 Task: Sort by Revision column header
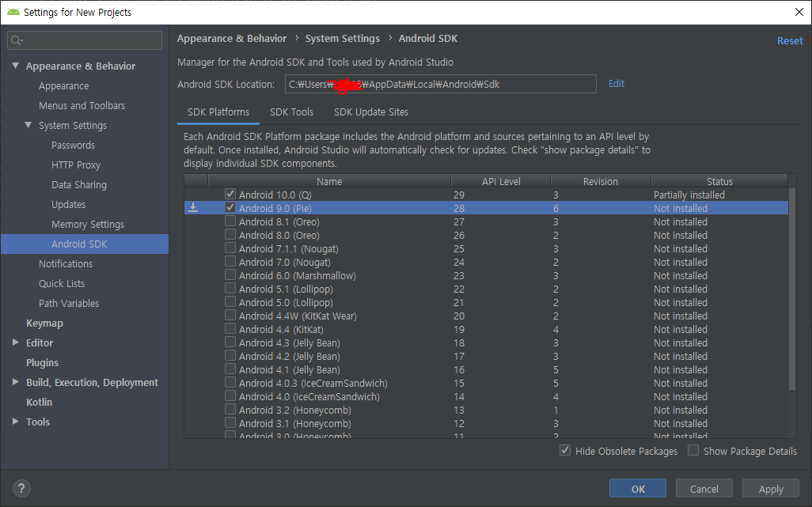point(600,181)
